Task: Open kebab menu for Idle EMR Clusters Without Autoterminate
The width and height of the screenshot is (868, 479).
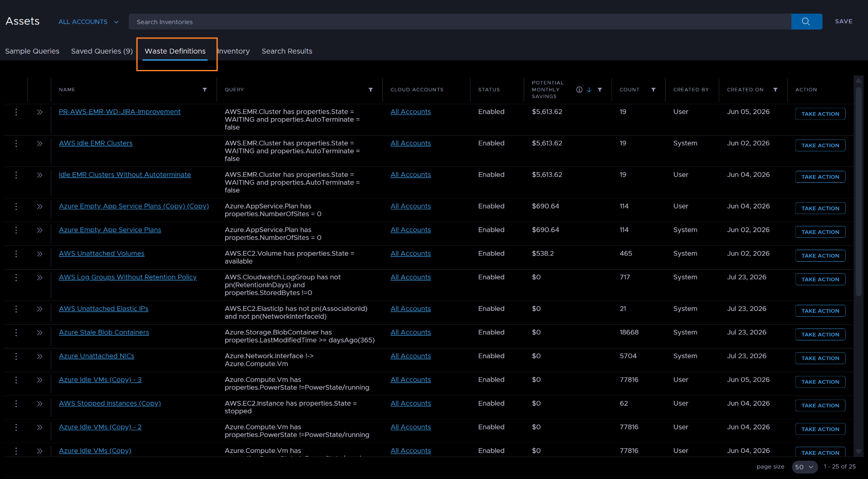Action: point(16,175)
